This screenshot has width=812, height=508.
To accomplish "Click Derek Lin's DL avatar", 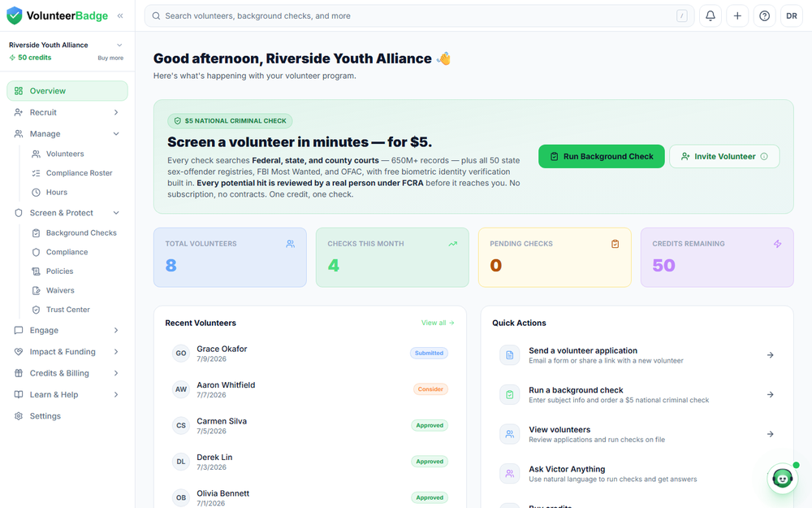I will click(181, 462).
